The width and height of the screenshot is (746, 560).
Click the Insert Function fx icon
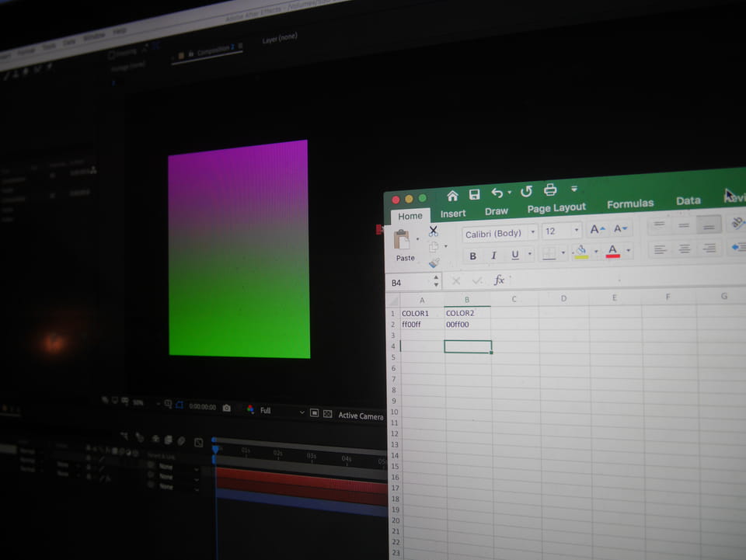click(x=500, y=280)
